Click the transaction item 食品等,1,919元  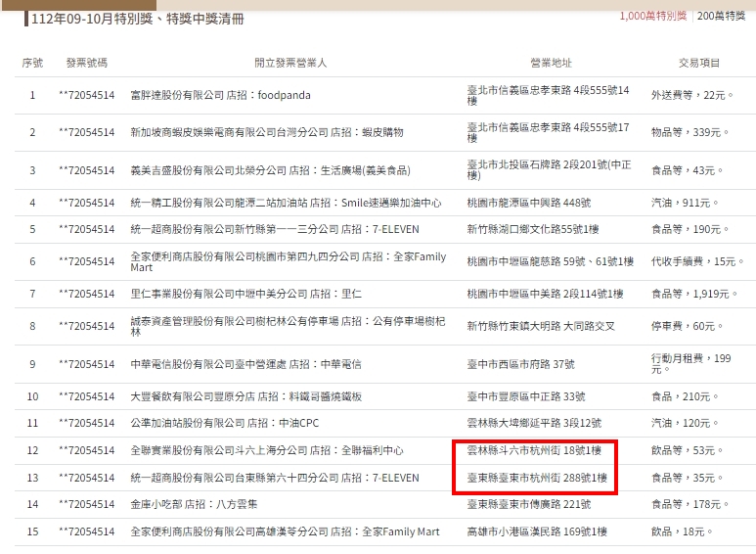[x=694, y=294]
